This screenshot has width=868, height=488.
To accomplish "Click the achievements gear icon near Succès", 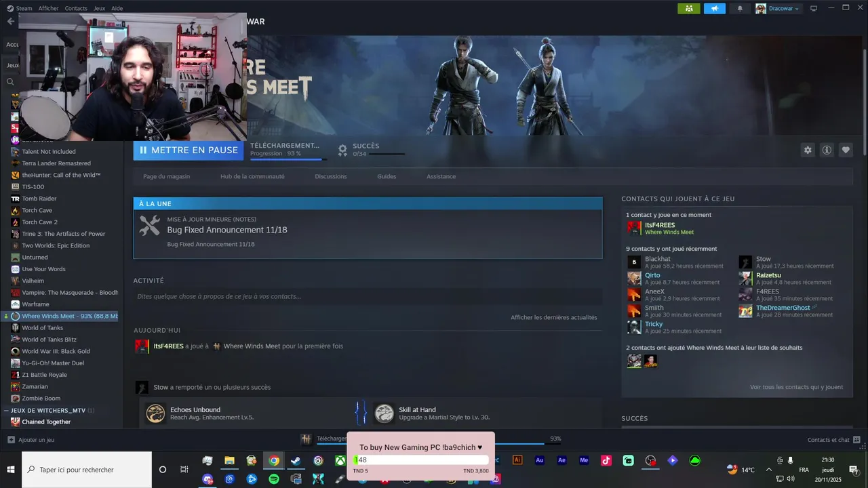I will pos(342,150).
